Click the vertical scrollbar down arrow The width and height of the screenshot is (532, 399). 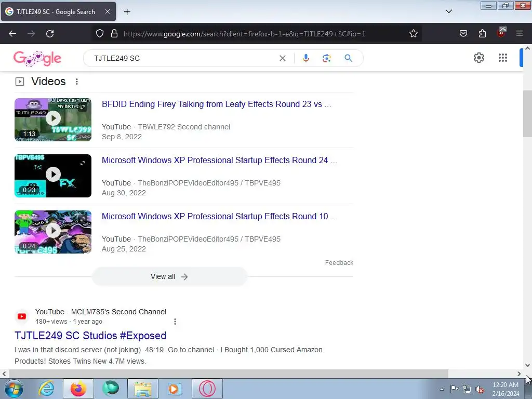pyautogui.click(x=527, y=365)
